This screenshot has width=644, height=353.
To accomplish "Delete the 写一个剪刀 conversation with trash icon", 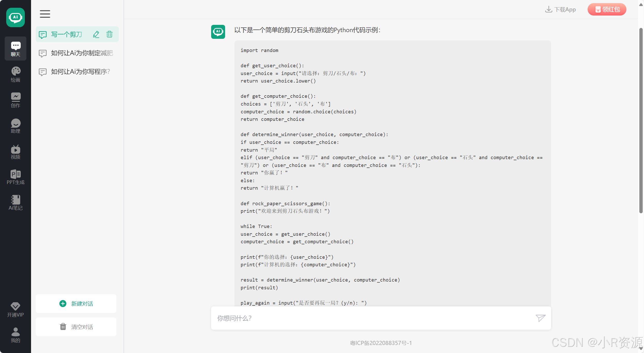I will [109, 34].
